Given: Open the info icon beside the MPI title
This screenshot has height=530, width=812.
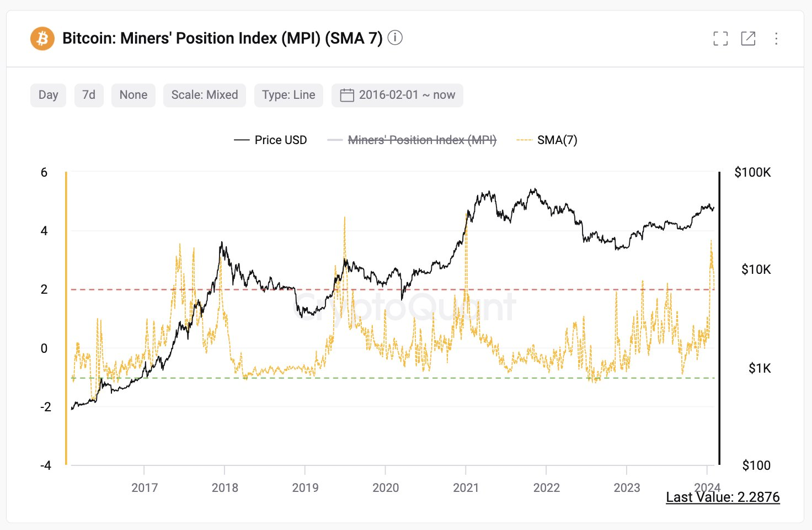Looking at the screenshot, I should click(395, 38).
